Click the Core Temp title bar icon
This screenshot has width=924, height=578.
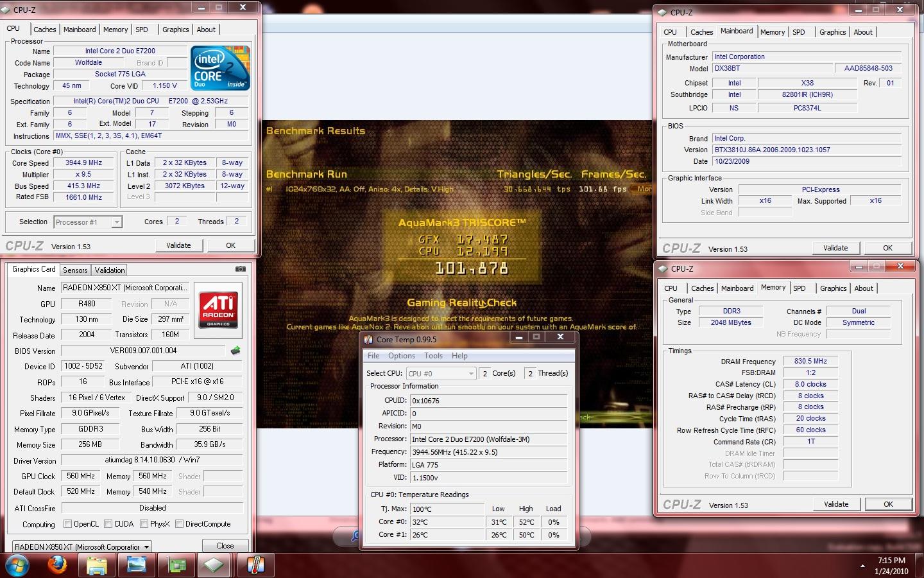pos(368,339)
